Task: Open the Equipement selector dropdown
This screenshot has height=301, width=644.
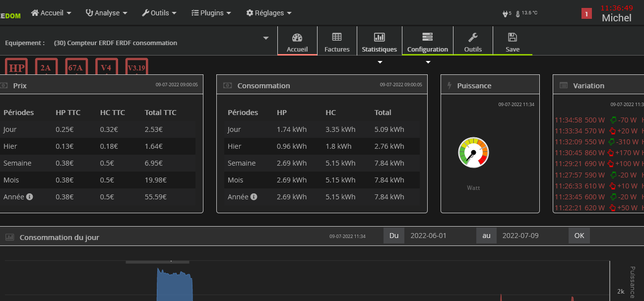Action: [x=265, y=38]
